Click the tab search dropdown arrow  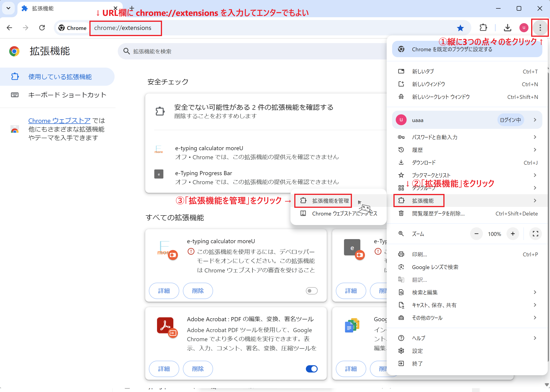tap(8, 8)
